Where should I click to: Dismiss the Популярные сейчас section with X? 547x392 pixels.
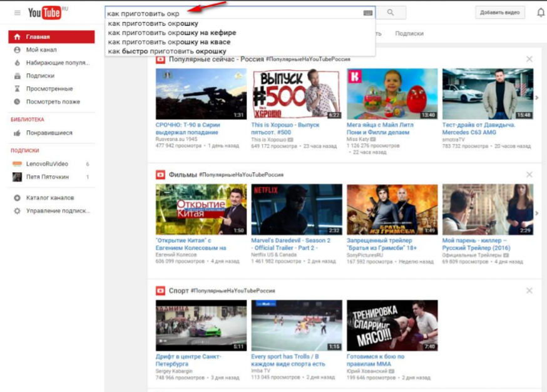(x=529, y=59)
